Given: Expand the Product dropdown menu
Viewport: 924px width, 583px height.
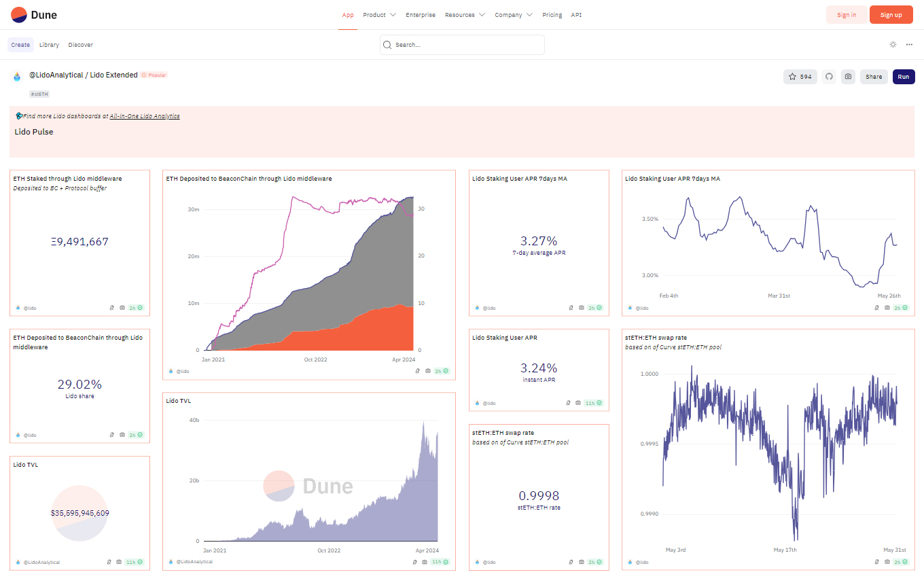Looking at the screenshot, I should coord(379,15).
